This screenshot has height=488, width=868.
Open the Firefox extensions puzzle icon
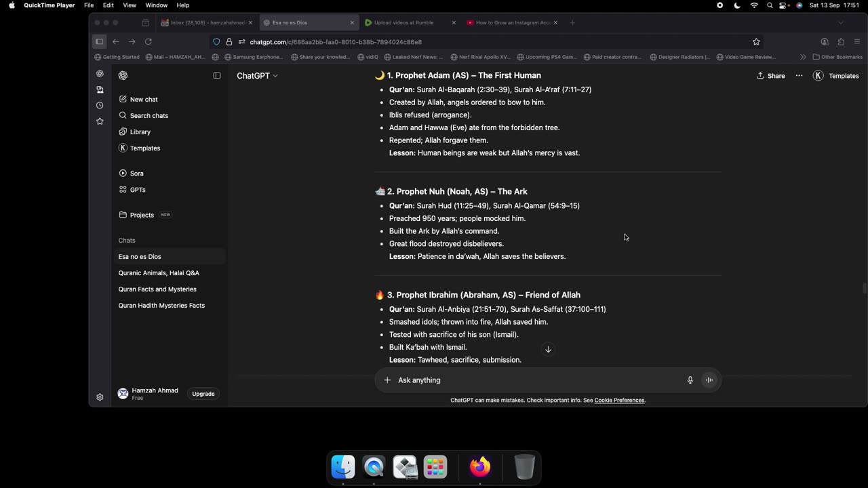coord(841,41)
